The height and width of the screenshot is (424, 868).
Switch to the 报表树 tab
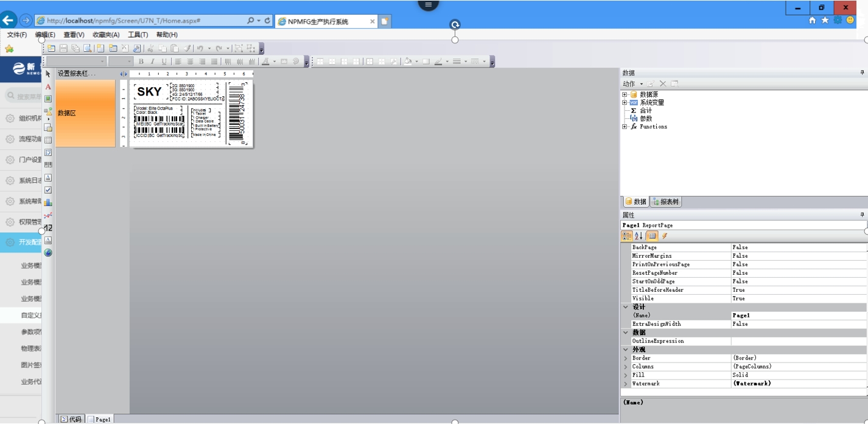point(665,202)
